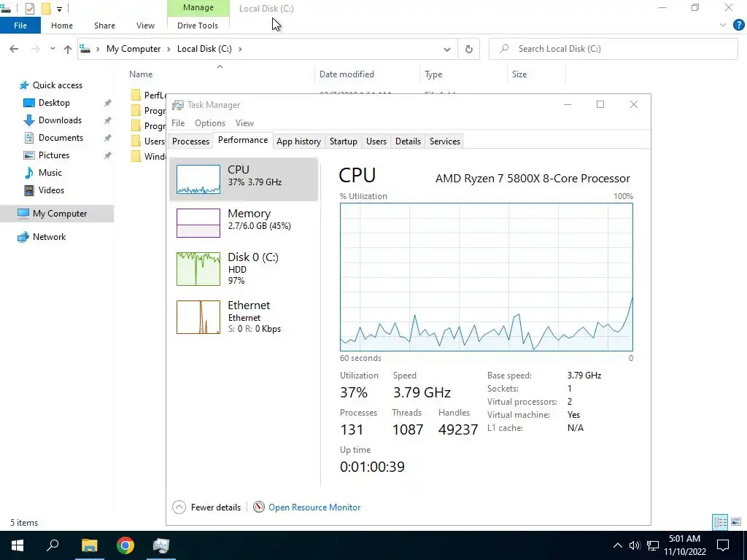Open Task Manager File menu

tap(178, 123)
